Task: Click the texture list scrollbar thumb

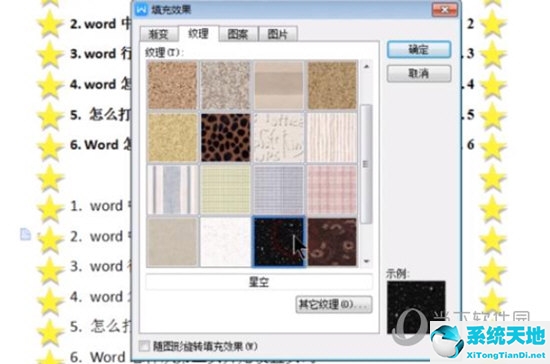Action: [x=367, y=164]
